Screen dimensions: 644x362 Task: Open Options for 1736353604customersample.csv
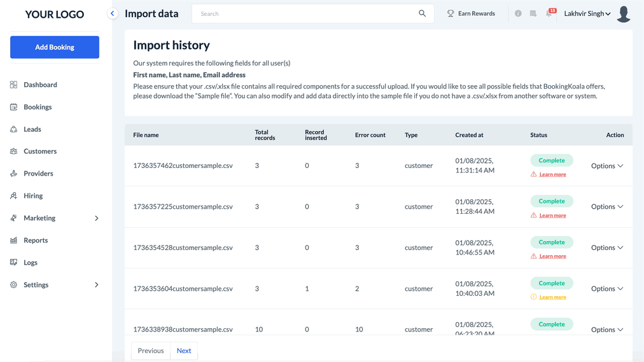tap(606, 289)
